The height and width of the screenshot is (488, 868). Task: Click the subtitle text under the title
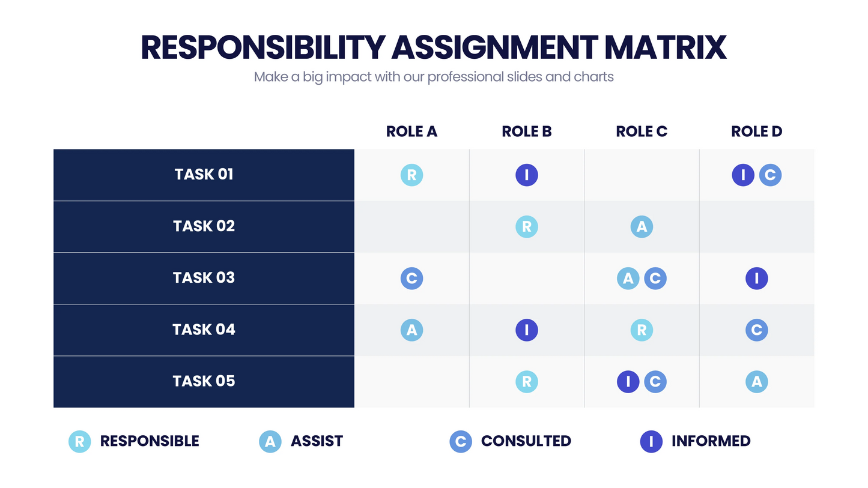[434, 77]
